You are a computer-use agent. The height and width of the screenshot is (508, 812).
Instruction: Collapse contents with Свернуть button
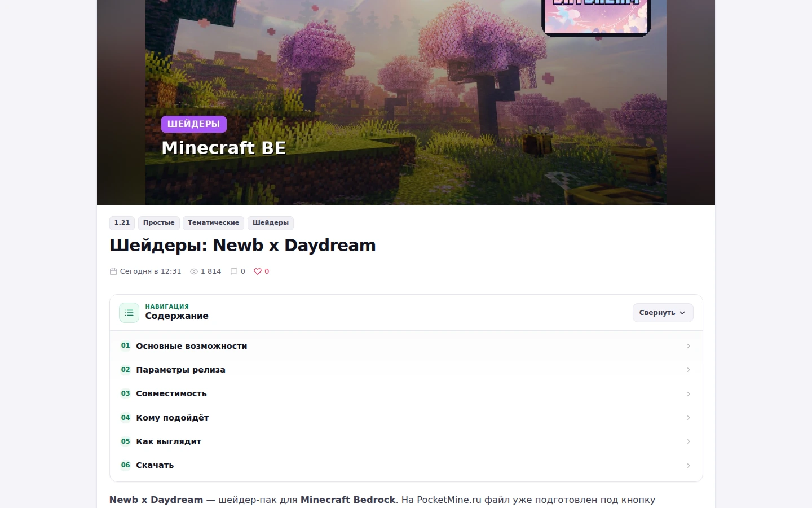coord(663,313)
